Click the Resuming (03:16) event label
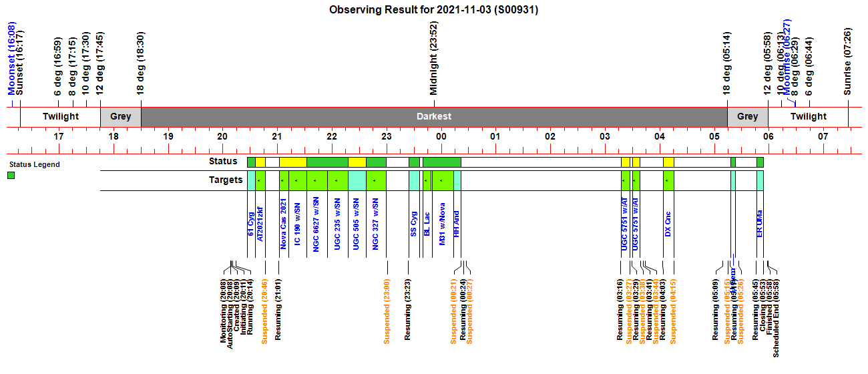The height and width of the screenshot is (374, 868). click(x=621, y=309)
